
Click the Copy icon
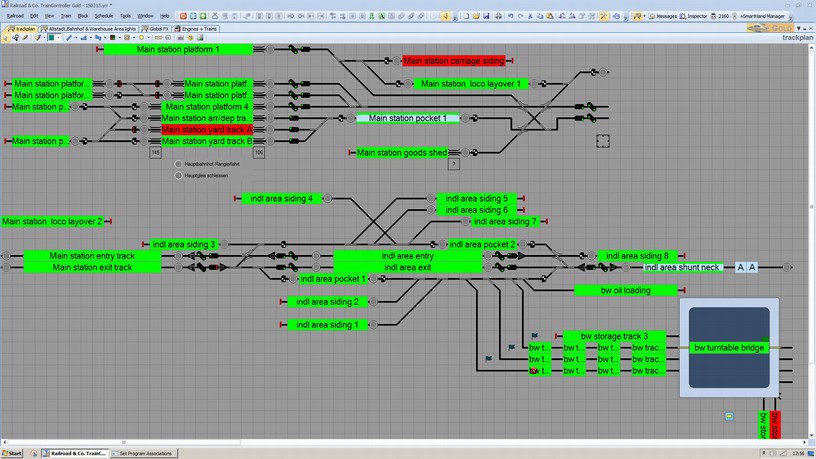[x=540, y=16]
